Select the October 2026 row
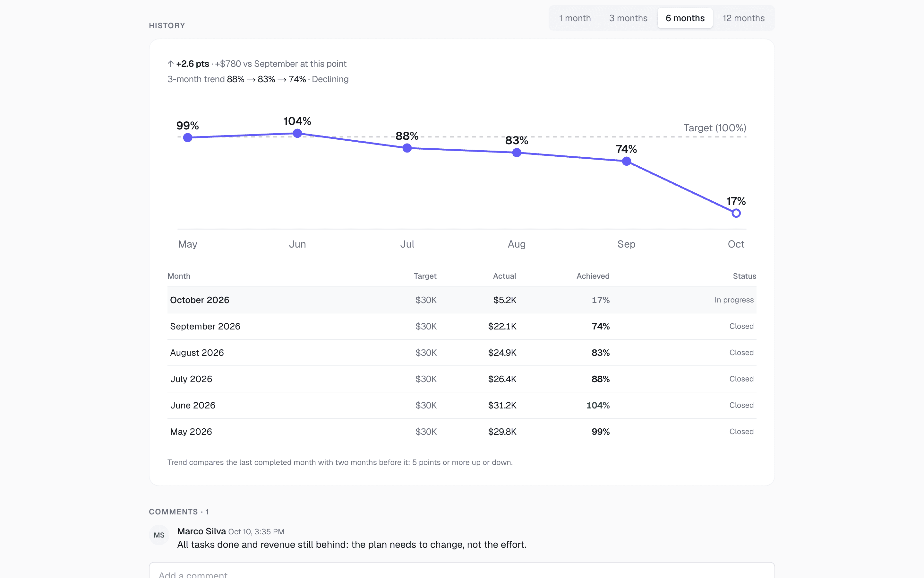This screenshot has width=924, height=578. pos(462,300)
